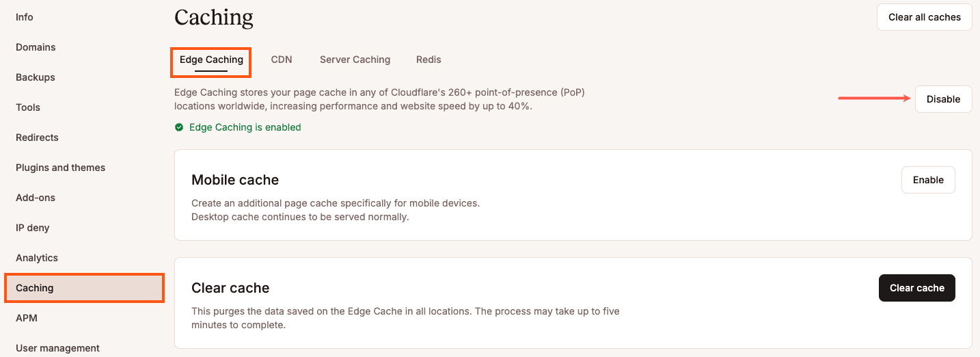Select the Redis tab
This screenshot has width=980, height=357.
coord(428,59)
